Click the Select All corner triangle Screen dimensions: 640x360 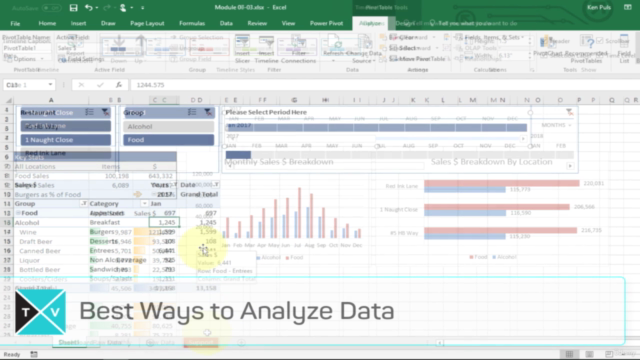pyautogui.click(x=8, y=100)
